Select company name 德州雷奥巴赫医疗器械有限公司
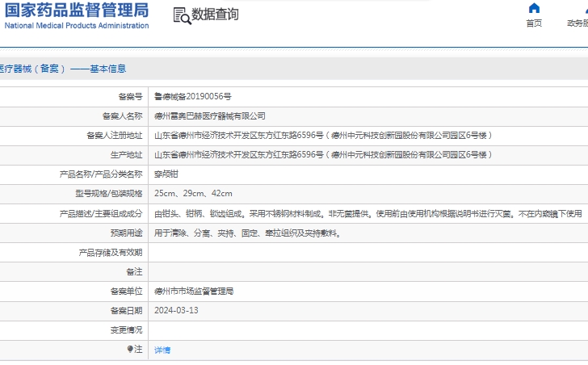This screenshot has height=365, width=588. pyautogui.click(x=210, y=115)
